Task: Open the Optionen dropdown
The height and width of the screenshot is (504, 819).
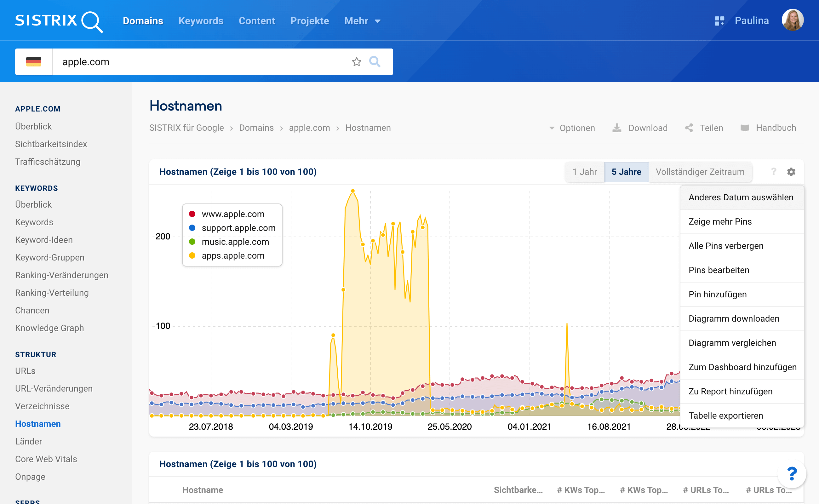Action: pos(572,128)
